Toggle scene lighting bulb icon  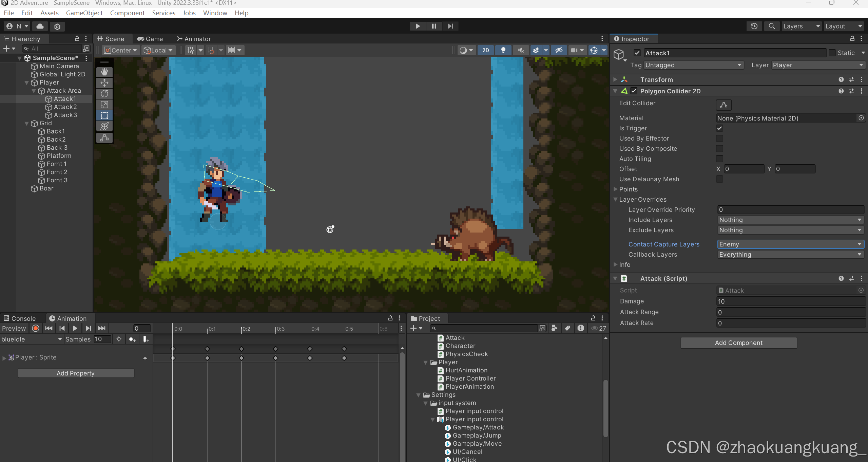pyautogui.click(x=503, y=50)
